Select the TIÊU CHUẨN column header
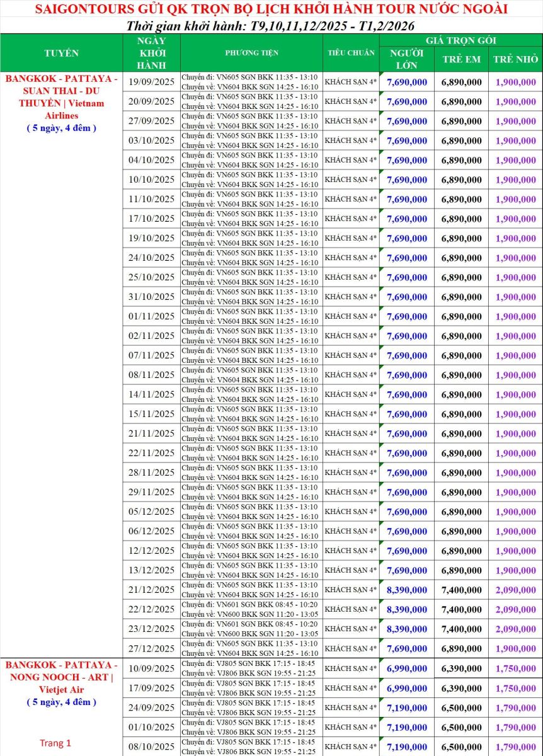Image resolution: width=543 pixels, height=756 pixels. (x=351, y=53)
